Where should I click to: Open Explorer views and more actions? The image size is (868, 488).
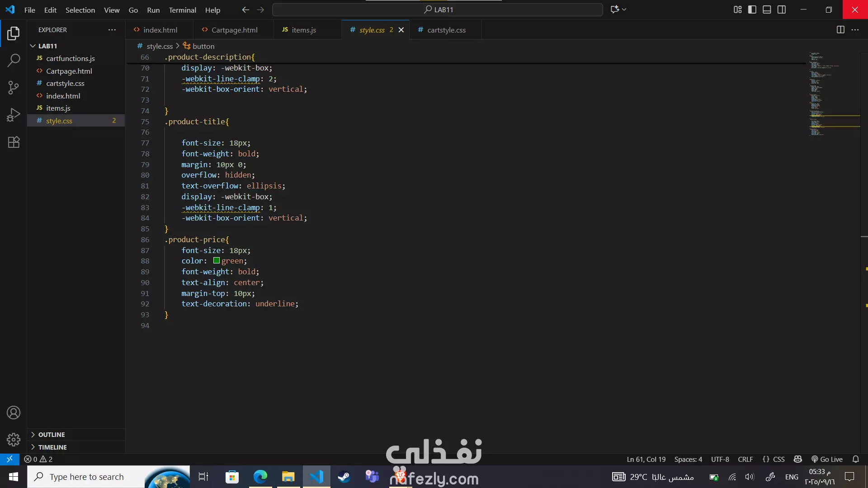112,30
